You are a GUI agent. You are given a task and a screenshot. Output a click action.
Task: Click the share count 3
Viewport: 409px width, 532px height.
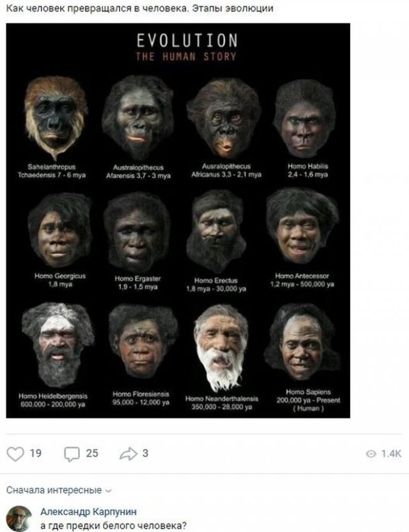click(x=145, y=453)
